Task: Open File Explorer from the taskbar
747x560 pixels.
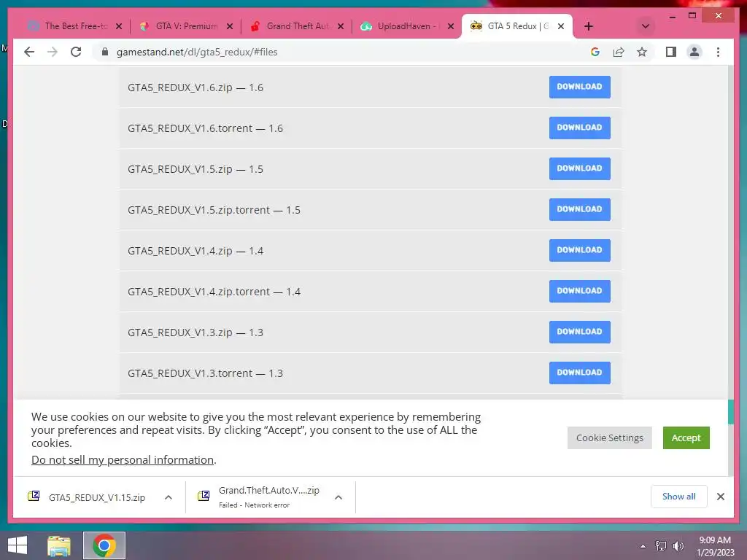Action: click(59, 545)
